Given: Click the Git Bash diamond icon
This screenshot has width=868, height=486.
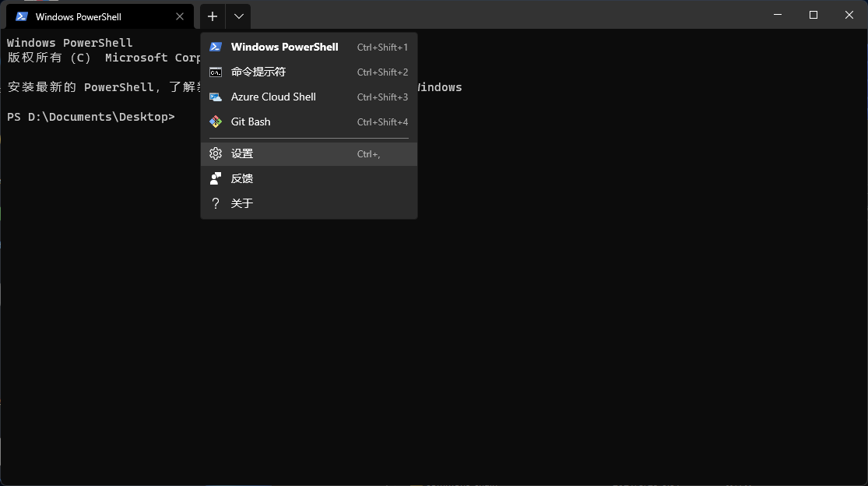Looking at the screenshot, I should (216, 121).
